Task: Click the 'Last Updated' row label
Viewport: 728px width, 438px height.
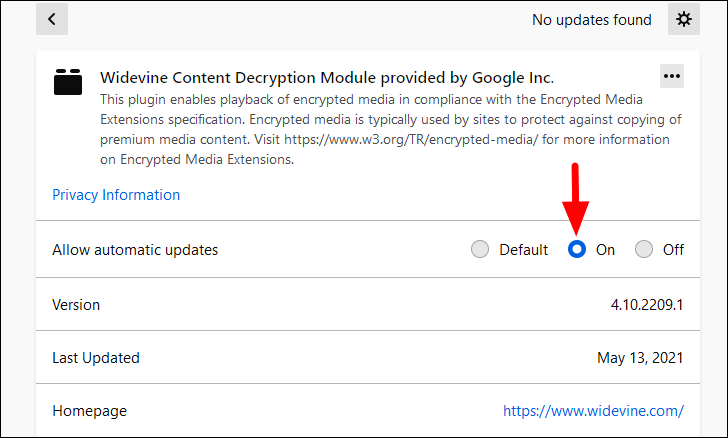Action: coord(96,358)
